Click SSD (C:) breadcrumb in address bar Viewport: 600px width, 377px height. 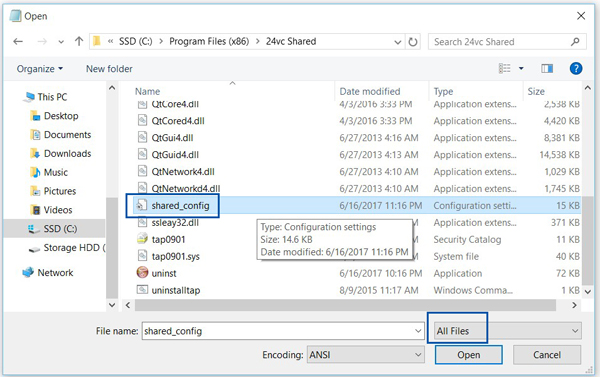point(135,41)
